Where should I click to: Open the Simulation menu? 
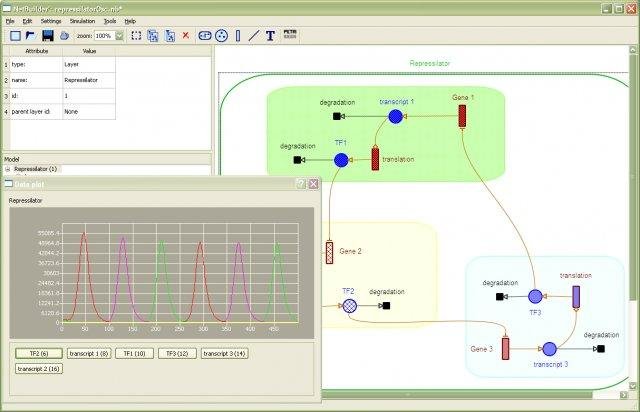coord(82,21)
